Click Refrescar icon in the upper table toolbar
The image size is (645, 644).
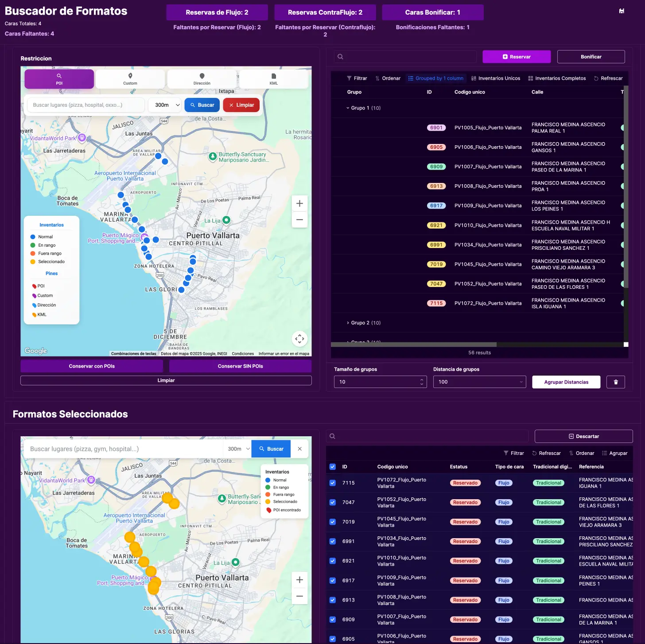click(x=596, y=78)
